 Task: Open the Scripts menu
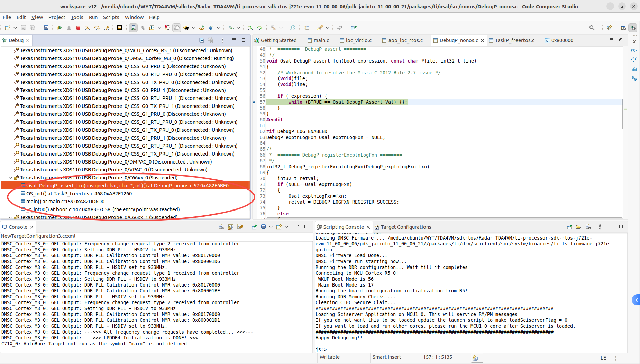click(111, 17)
